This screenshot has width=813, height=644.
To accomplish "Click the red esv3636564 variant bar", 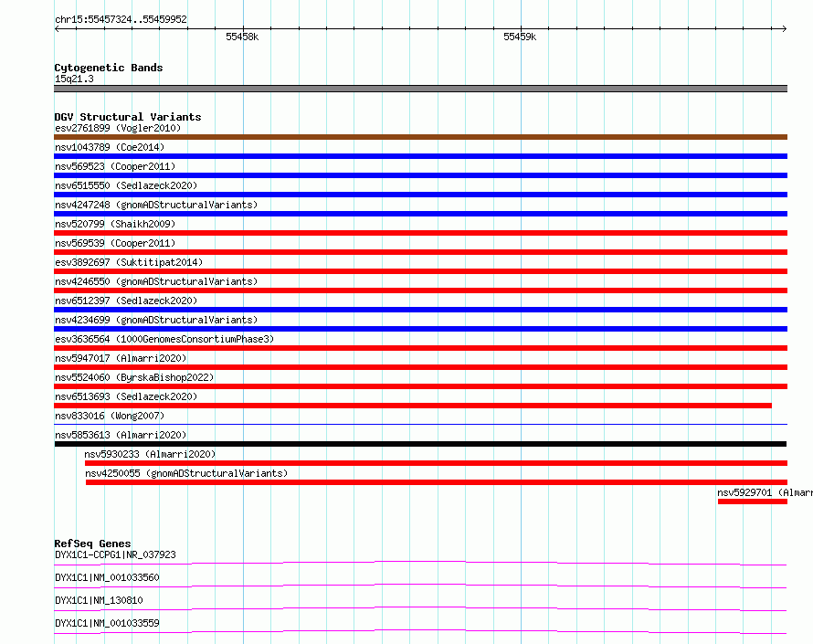I will (x=420, y=348).
